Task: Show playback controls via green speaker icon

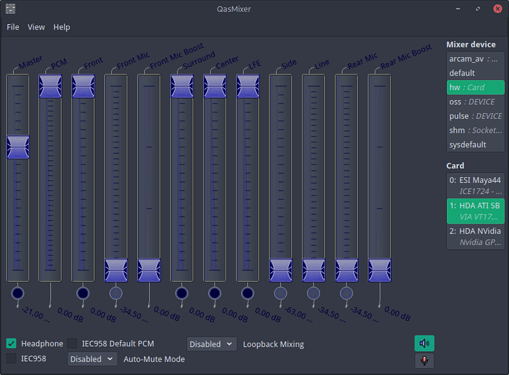Action: coord(424,343)
